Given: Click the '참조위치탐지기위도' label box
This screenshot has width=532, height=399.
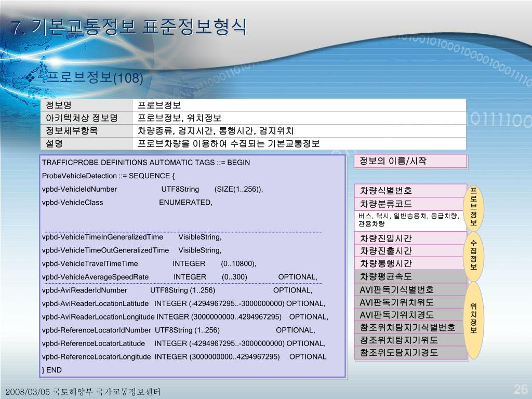Looking at the screenshot, I should point(410,340).
